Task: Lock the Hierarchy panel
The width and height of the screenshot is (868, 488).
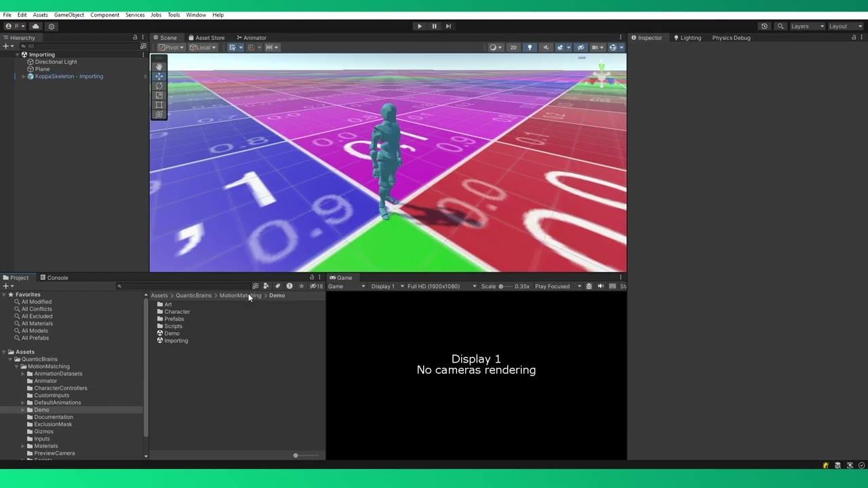Action: [134, 37]
